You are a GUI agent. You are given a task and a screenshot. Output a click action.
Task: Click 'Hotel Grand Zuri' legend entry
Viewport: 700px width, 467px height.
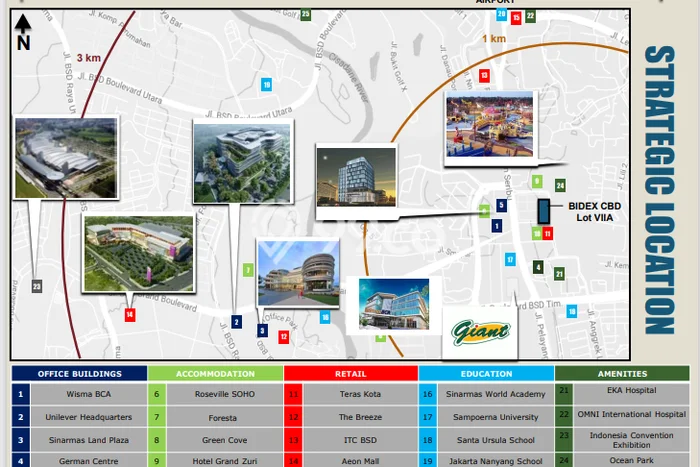(225, 461)
